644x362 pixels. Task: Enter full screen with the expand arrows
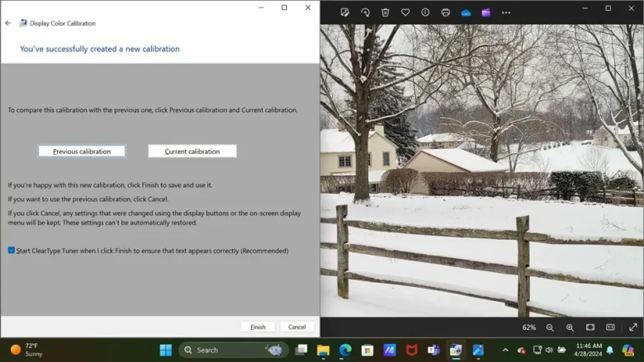633,327
